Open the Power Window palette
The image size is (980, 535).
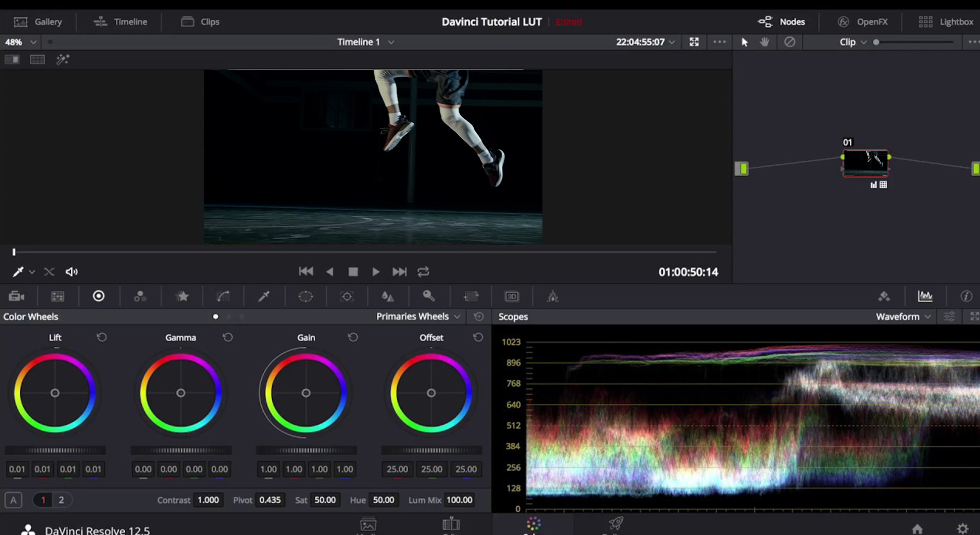[x=305, y=296]
